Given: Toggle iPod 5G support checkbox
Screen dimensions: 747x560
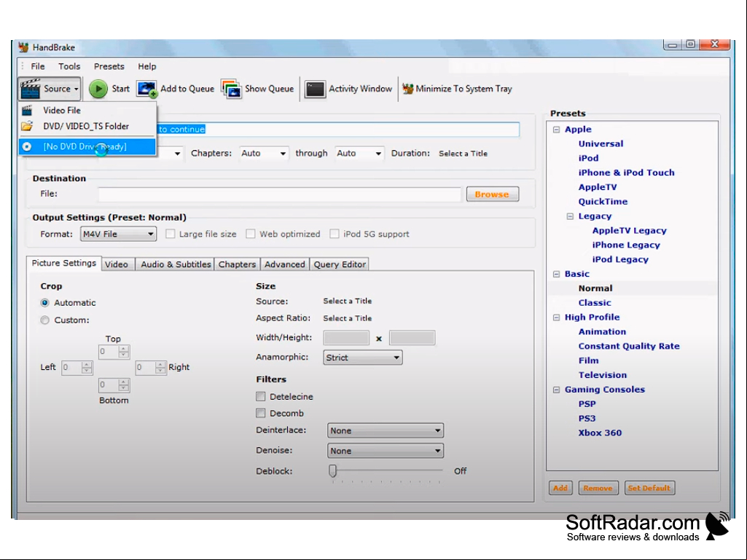Looking at the screenshot, I should [335, 234].
